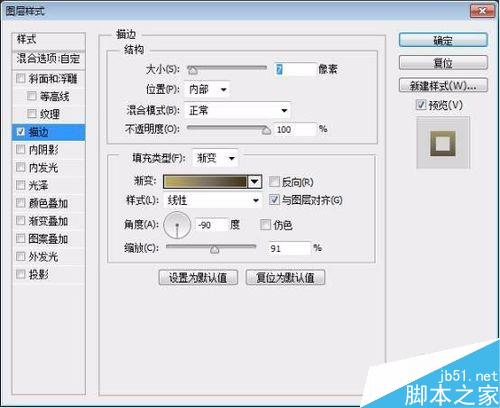
Task: Click the 缩放 91 value field
Action: point(289,248)
